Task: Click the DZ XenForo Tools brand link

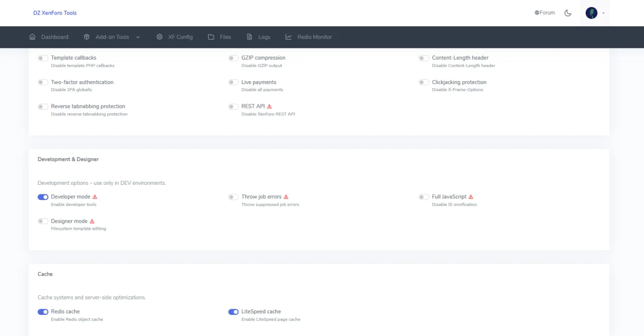Action: point(55,13)
